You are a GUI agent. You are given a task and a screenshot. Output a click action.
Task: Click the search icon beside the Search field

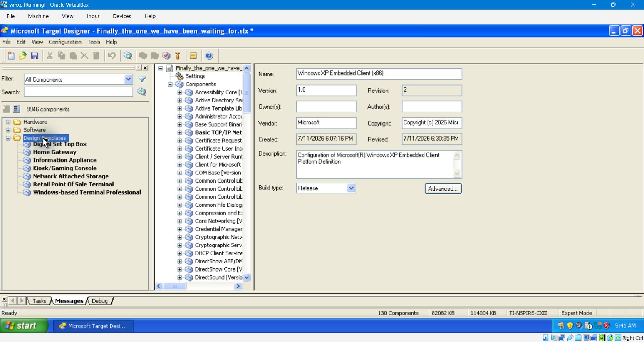tap(142, 92)
